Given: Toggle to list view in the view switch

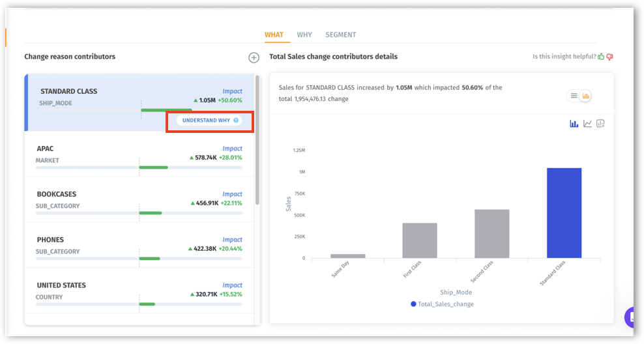Looking at the screenshot, I should (x=574, y=96).
